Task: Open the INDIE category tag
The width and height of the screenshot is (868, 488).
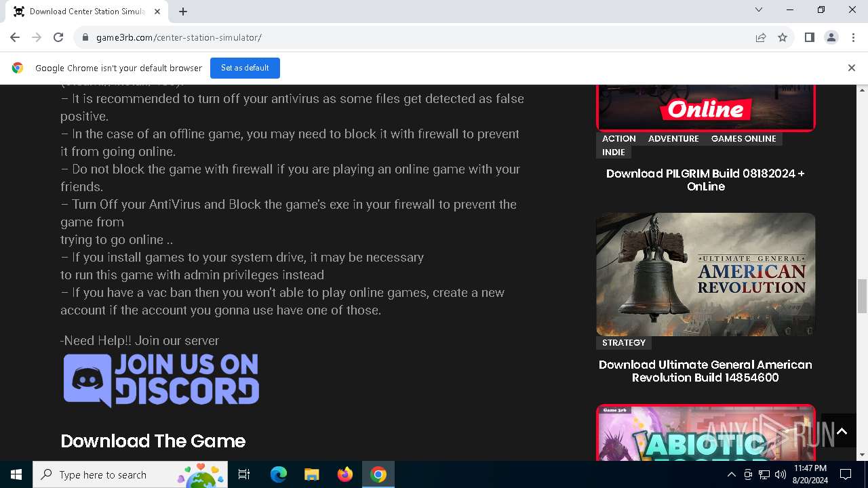Action: click(614, 152)
